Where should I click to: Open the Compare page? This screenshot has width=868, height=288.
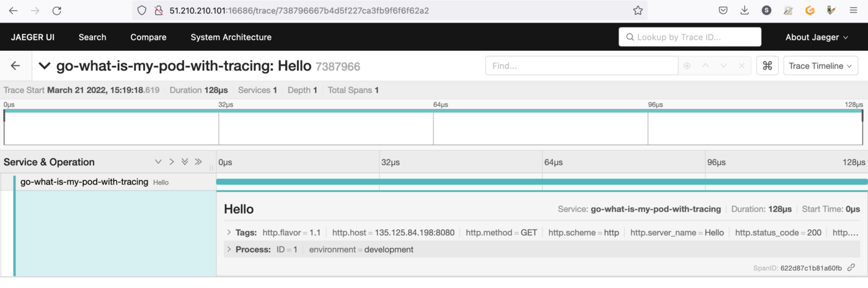(x=148, y=37)
